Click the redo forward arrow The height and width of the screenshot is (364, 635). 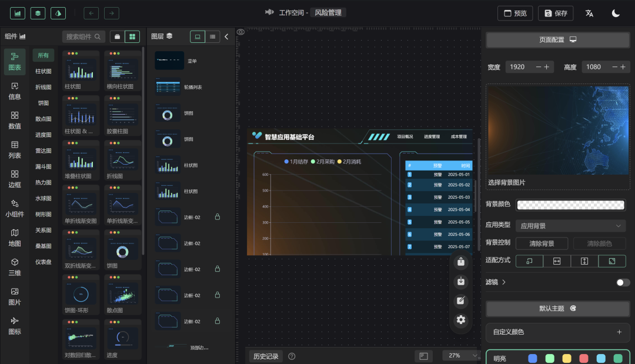[x=111, y=14]
